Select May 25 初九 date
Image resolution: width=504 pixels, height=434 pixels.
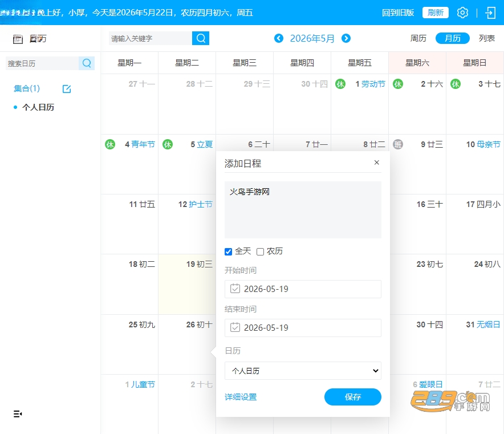(142, 325)
